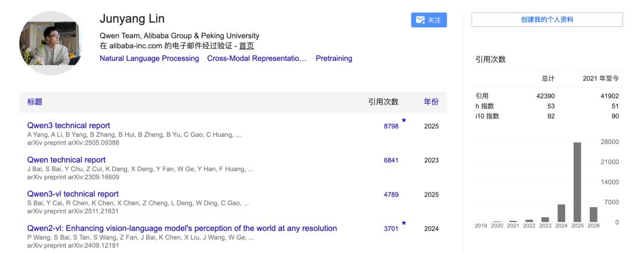This screenshot has width=644, height=253.
Task: View the 3701 citations for Qwen2-vl
Action: pyautogui.click(x=391, y=229)
